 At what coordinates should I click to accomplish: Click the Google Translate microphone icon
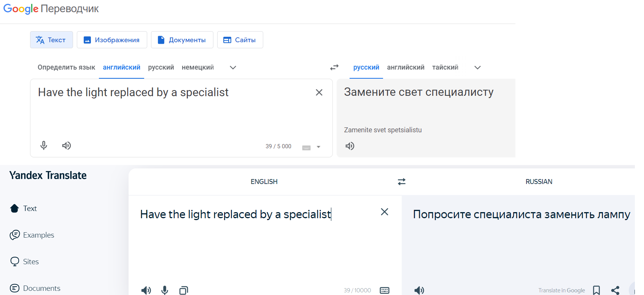click(x=44, y=146)
